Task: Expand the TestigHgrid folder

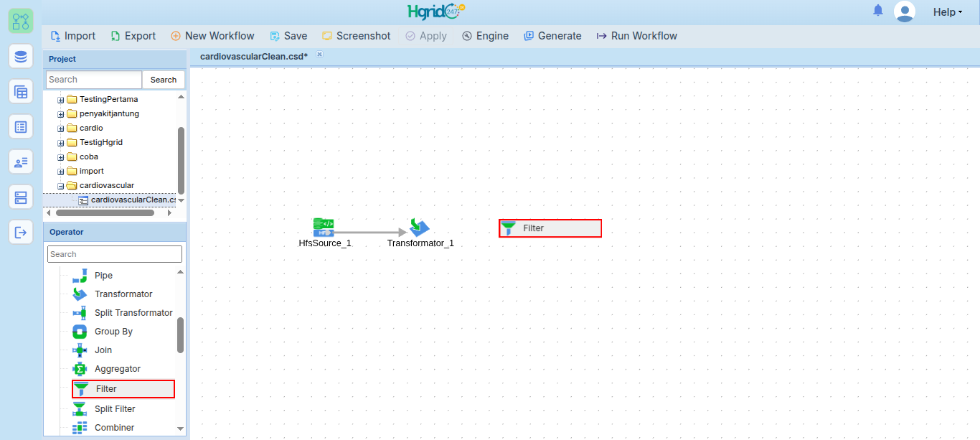Action: pos(61,143)
